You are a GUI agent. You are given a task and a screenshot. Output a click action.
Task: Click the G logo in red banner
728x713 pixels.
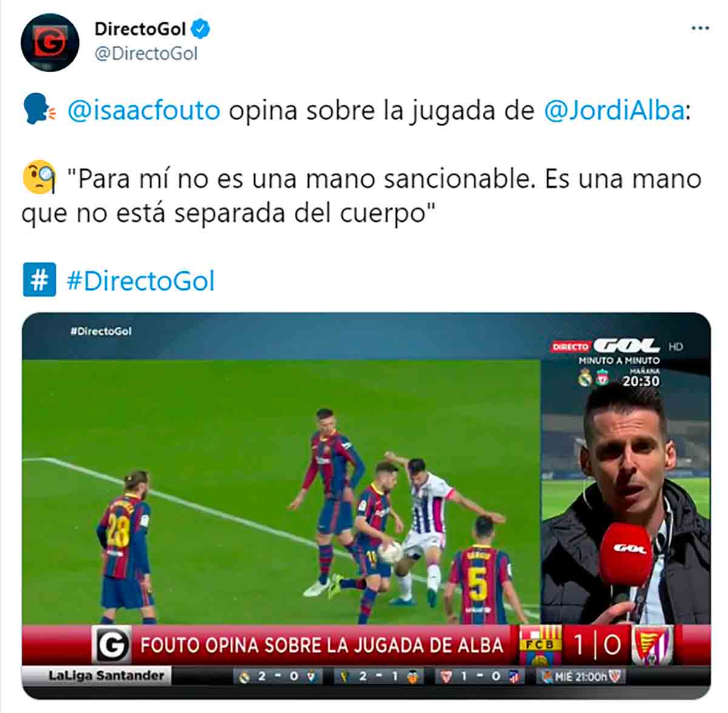click(x=112, y=644)
